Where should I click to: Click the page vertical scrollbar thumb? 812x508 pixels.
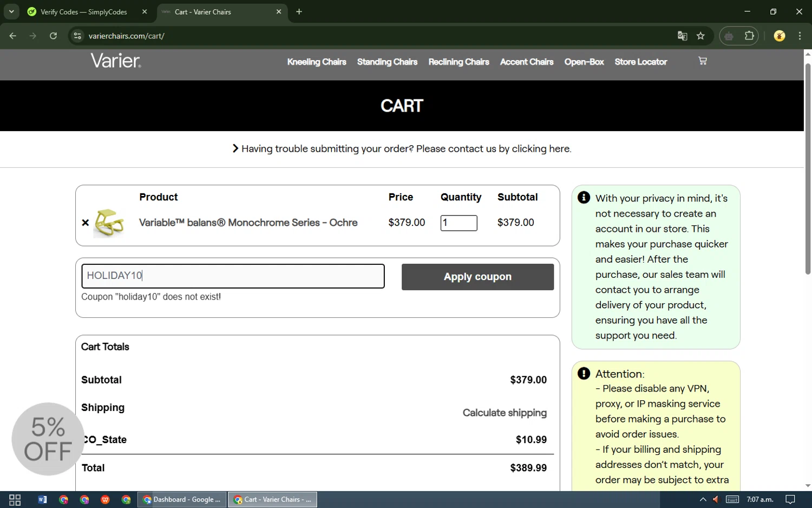point(808,169)
